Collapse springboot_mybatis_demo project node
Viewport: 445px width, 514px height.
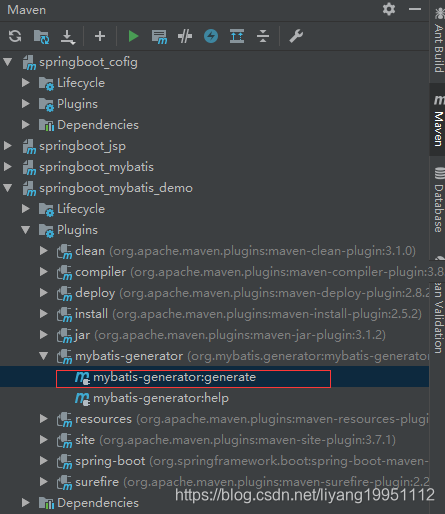point(8,188)
